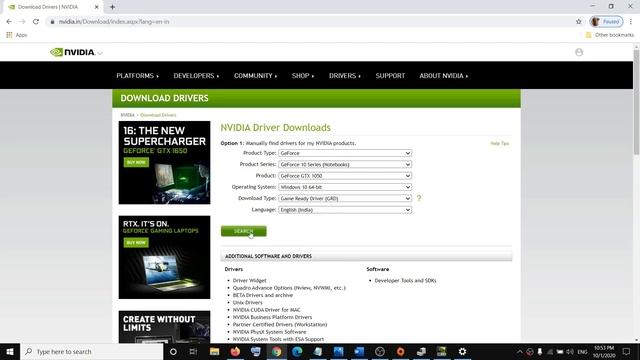Open Help Tips link
Screen dimensions: 640x360
(500, 144)
